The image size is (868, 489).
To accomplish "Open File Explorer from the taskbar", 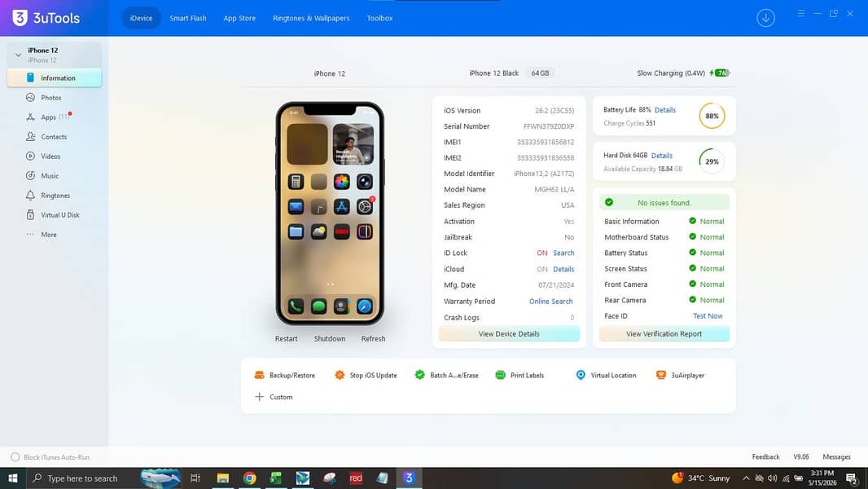I will click(x=223, y=478).
